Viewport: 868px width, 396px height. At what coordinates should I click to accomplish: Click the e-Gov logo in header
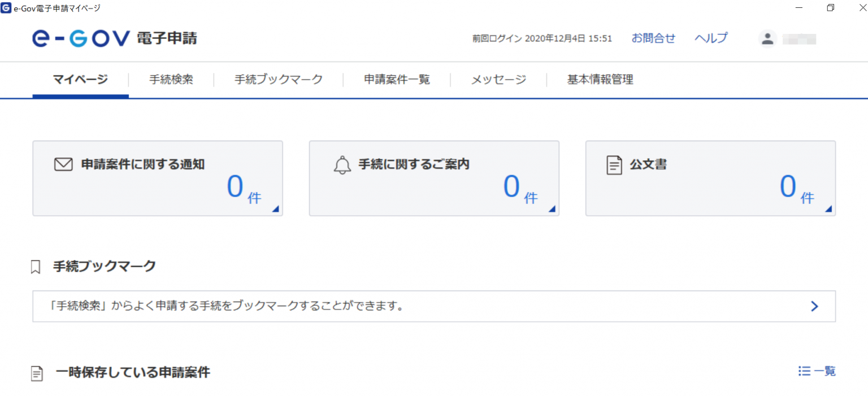(81, 38)
